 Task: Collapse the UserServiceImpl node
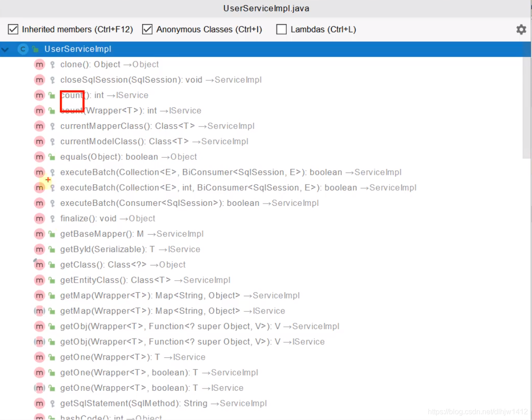coord(6,49)
